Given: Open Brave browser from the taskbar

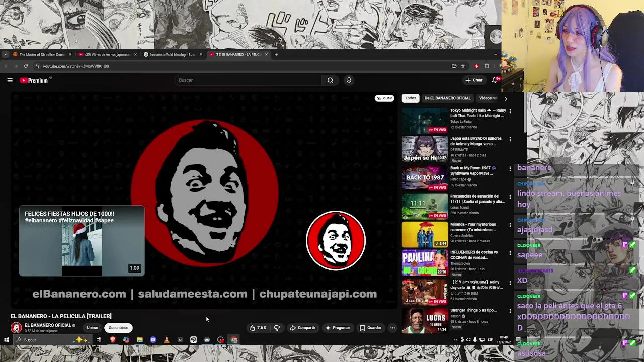Looking at the screenshot, I should [x=112, y=340].
